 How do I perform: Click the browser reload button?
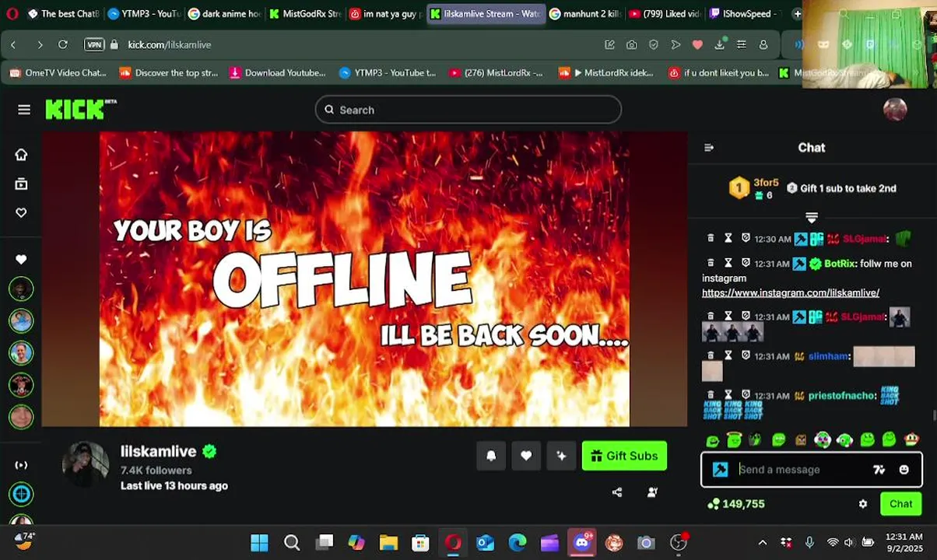[x=63, y=44]
